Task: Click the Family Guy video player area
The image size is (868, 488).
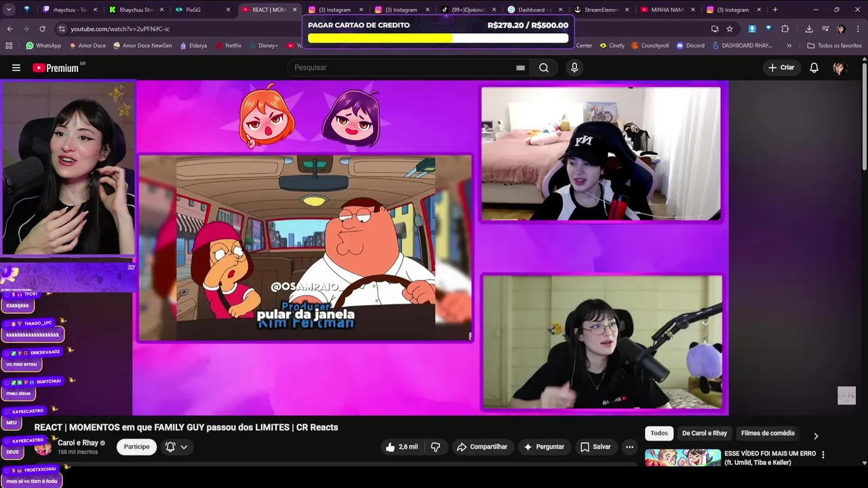Action: [305, 247]
